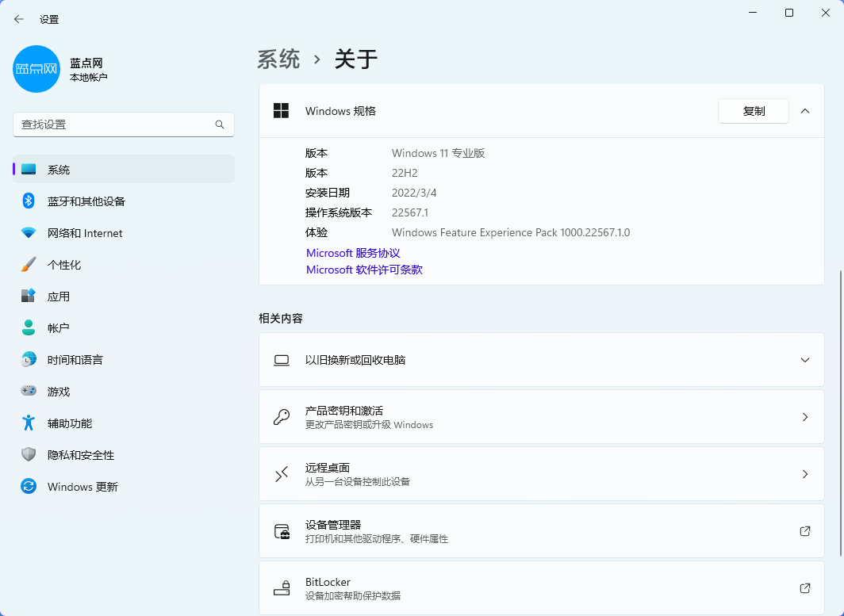Click the Accounts person icon
844x616 pixels.
29,328
